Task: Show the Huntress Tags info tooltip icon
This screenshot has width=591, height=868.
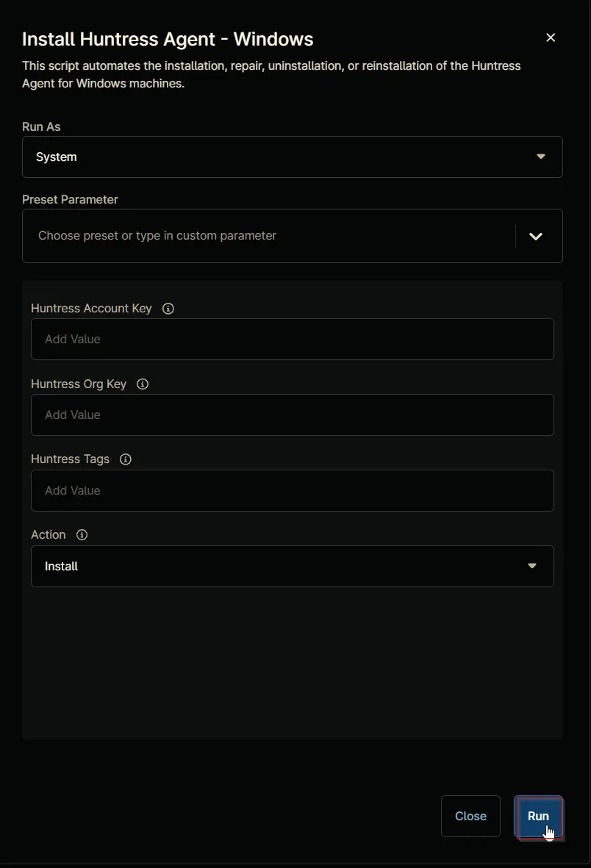Action: [126, 459]
